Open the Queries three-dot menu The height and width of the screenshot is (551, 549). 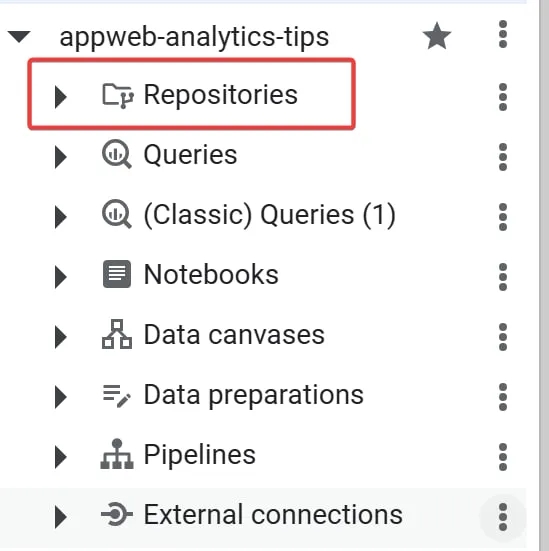click(503, 157)
